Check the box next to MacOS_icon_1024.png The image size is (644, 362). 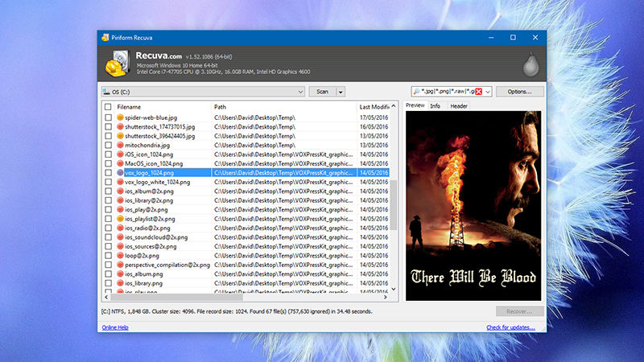[x=109, y=163]
